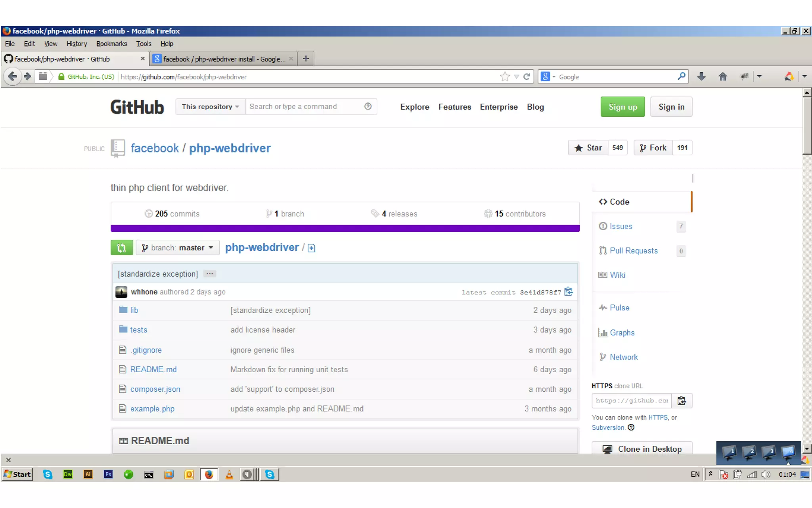
Task: Click the Firefox reload page icon
Action: tap(527, 77)
